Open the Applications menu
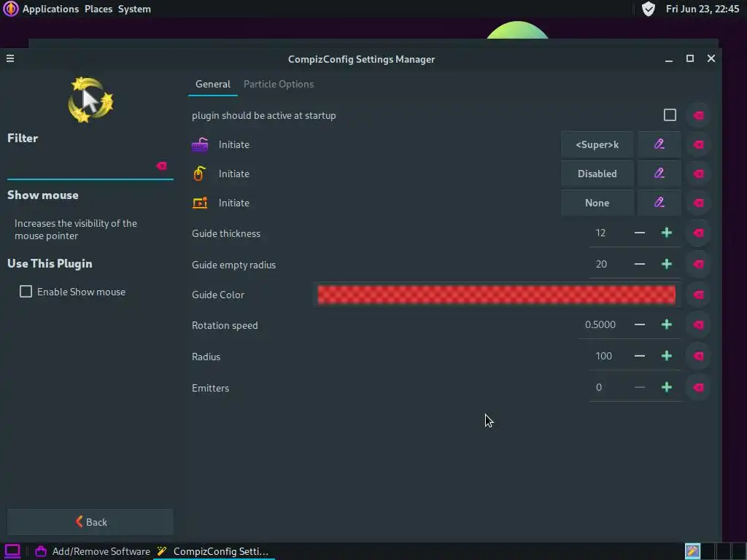This screenshot has width=747, height=560. [x=50, y=9]
